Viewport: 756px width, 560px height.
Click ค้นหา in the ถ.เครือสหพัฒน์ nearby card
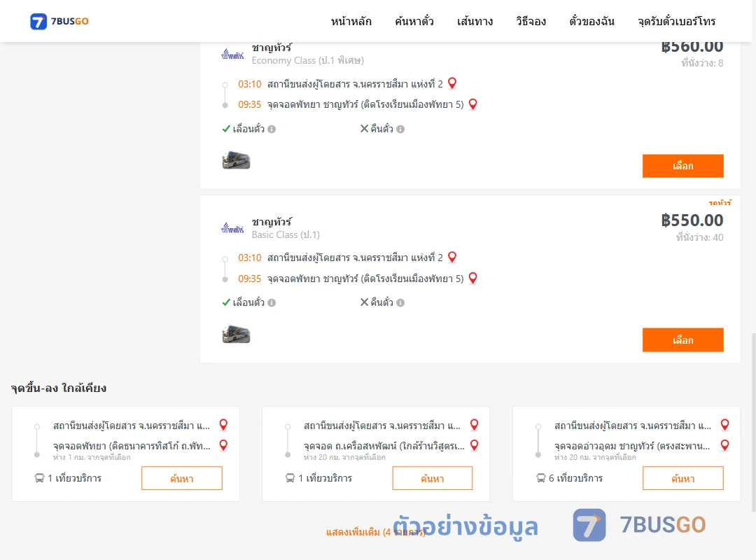pos(433,478)
